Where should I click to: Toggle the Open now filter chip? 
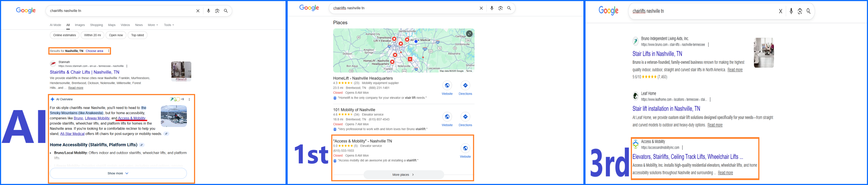pos(116,35)
